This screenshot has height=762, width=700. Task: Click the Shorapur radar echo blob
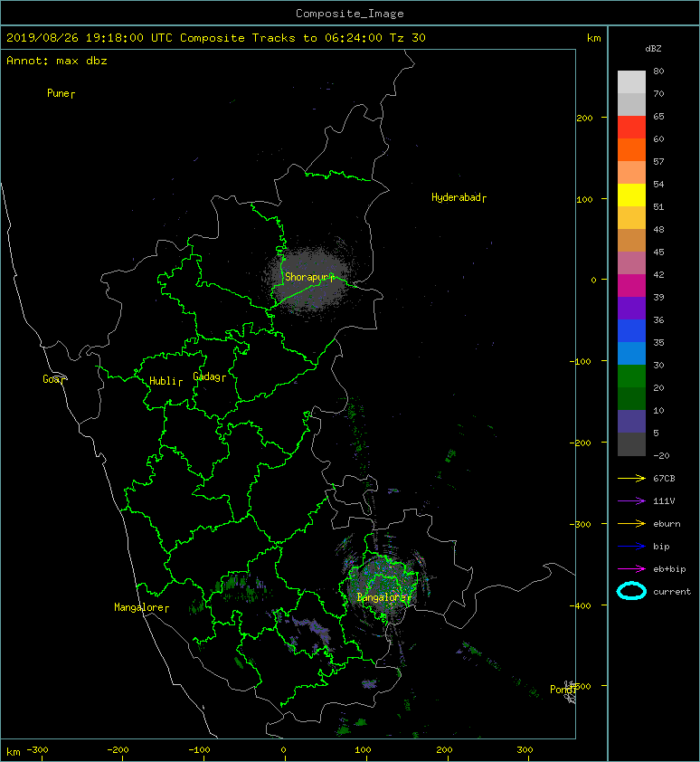pos(311,281)
